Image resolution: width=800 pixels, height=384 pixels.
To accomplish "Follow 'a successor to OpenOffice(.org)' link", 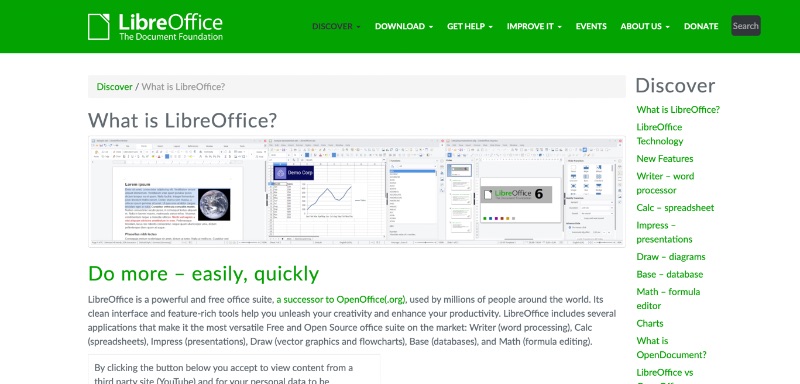I will [341, 299].
